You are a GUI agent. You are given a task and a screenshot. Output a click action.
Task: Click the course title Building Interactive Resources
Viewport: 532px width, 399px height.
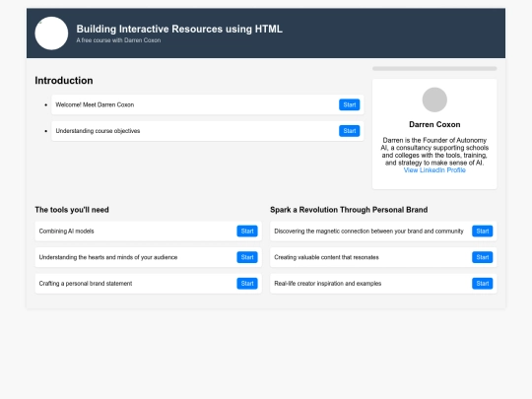[179, 30]
